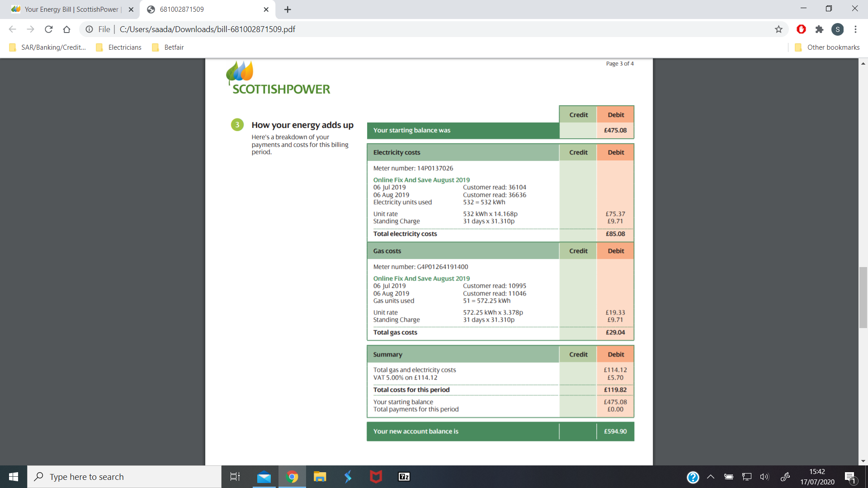Close the 681002871509 PDF tab

(266, 9)
